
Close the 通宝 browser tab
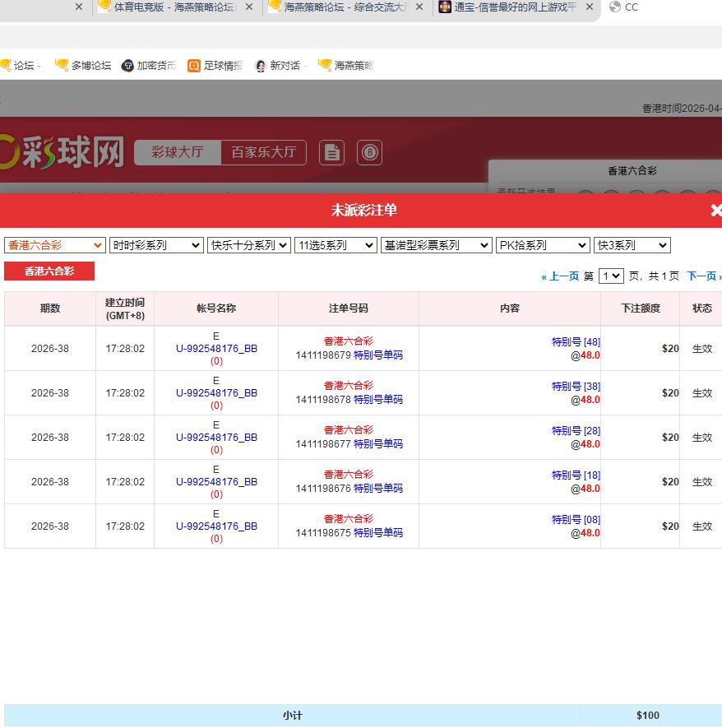coord(590,7)
